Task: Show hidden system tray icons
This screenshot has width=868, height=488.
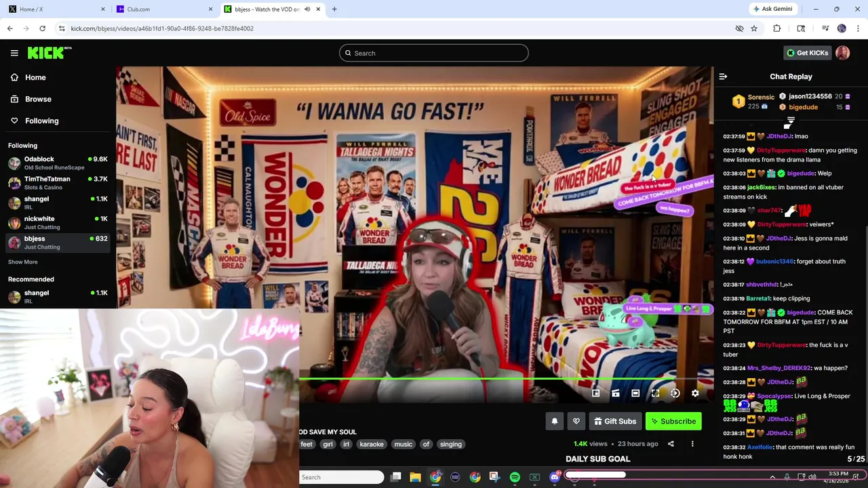Action: coord(772,477)
